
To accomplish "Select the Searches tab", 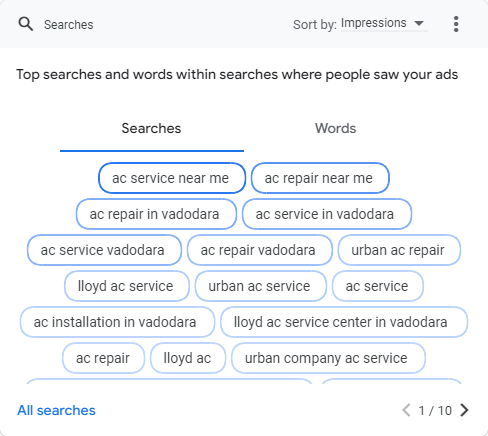I will coord(152,128).
